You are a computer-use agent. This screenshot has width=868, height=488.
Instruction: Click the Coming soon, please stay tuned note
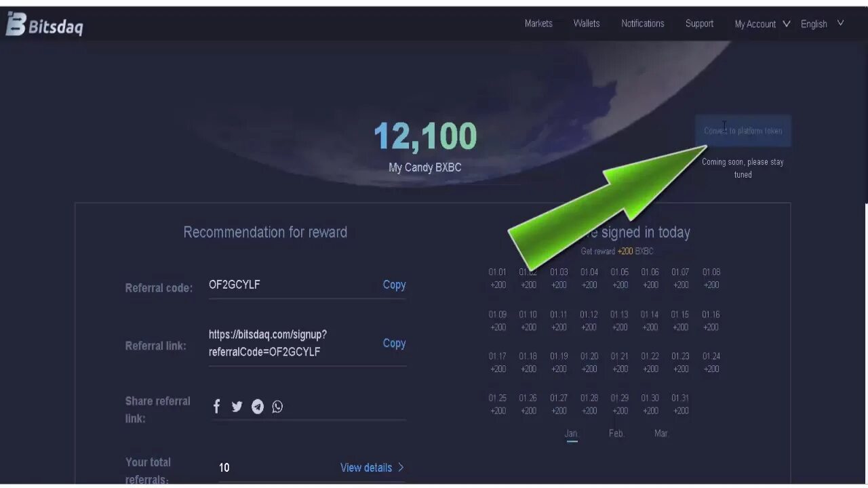[x=743, y=168]
